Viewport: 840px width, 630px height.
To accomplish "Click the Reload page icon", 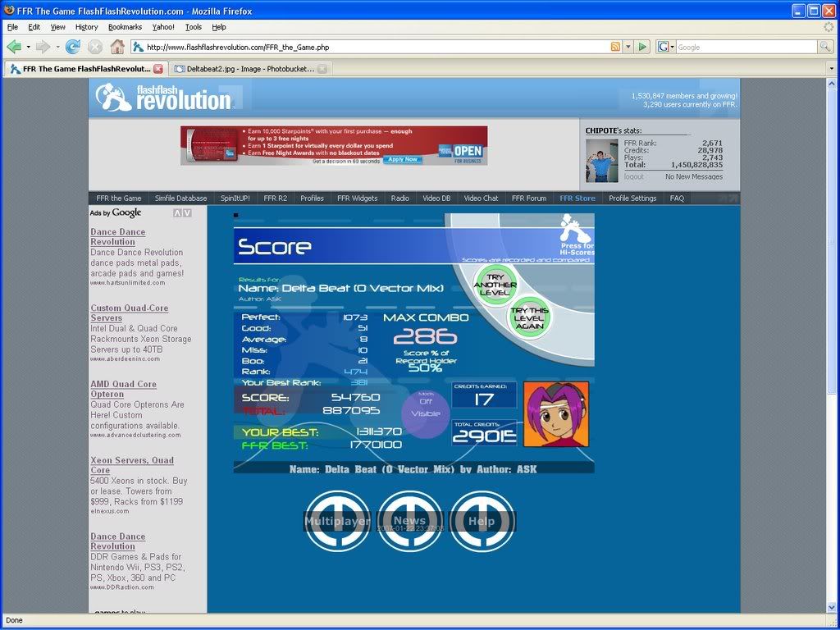I will click(73, 47).
